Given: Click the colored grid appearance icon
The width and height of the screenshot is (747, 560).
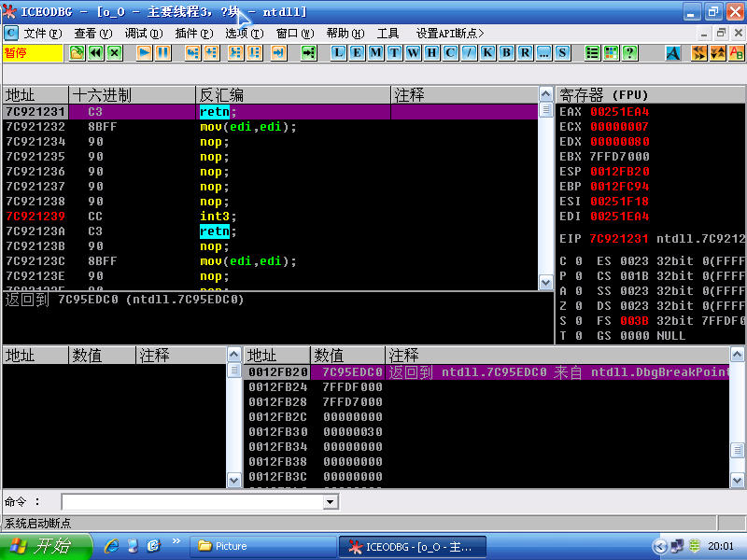Looking at the screenshot, I should [x=611, y=52].
